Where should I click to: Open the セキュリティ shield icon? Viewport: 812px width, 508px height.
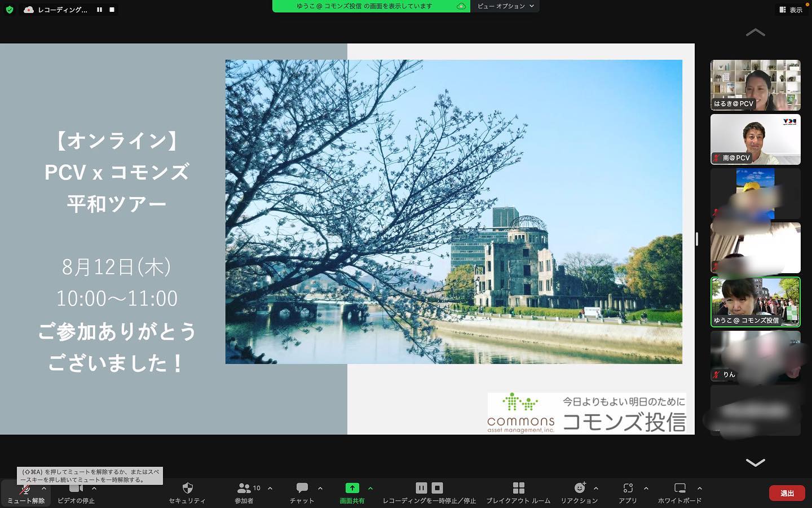(x=187, y=488)
